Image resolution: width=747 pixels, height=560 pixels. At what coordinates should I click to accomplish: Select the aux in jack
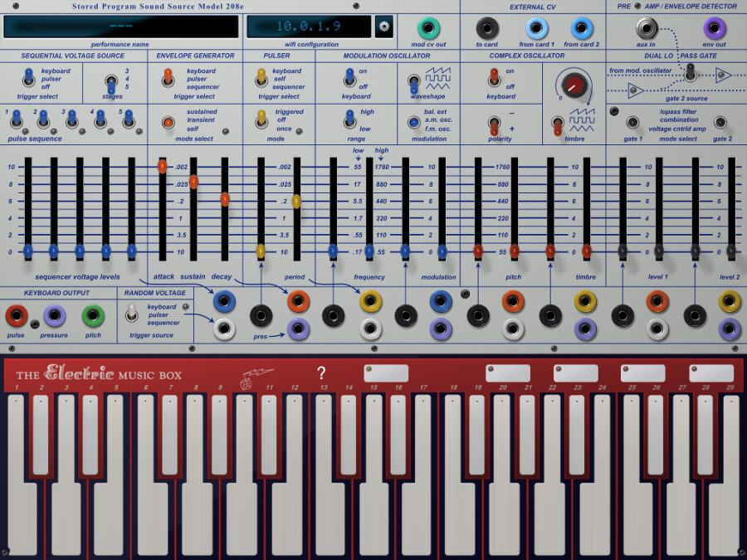pos(646,28)
